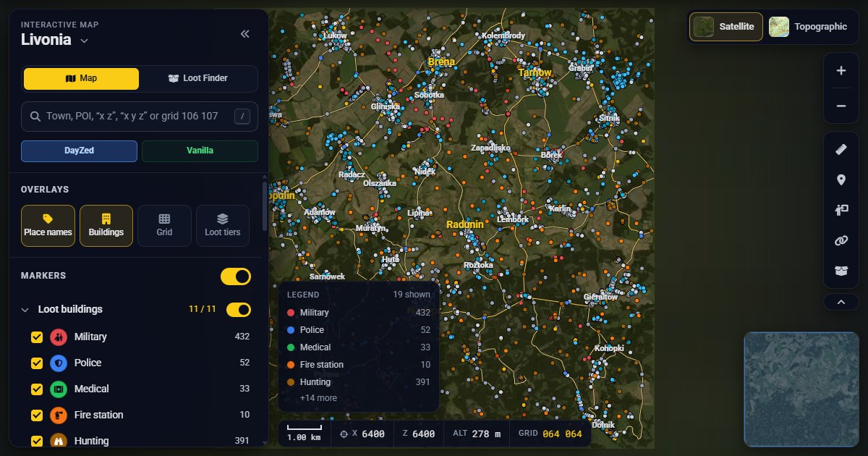Click the ALT 278 m readout
The image size is (868, 456).
pyautogui.click(x=477, y=434)
